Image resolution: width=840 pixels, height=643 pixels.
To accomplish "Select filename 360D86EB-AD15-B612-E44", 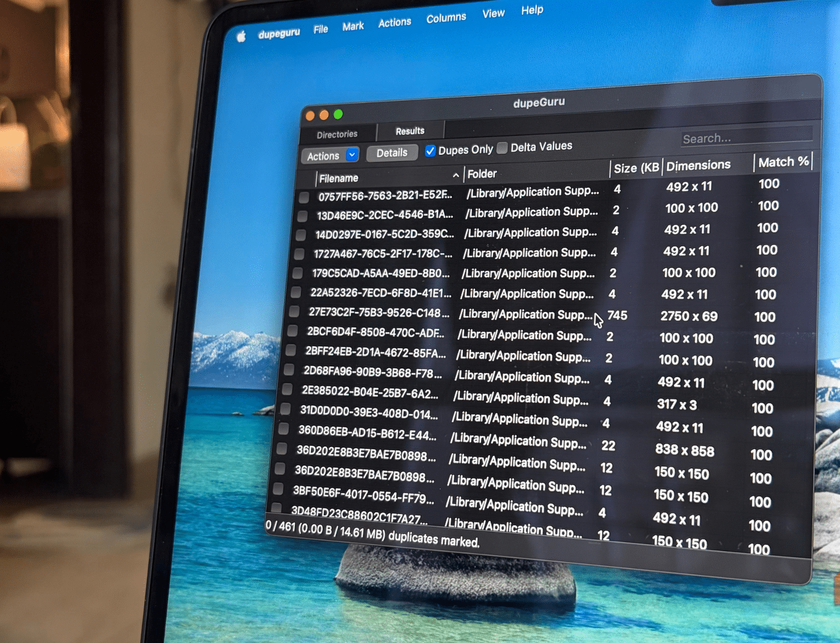I will tap(367, 433).
